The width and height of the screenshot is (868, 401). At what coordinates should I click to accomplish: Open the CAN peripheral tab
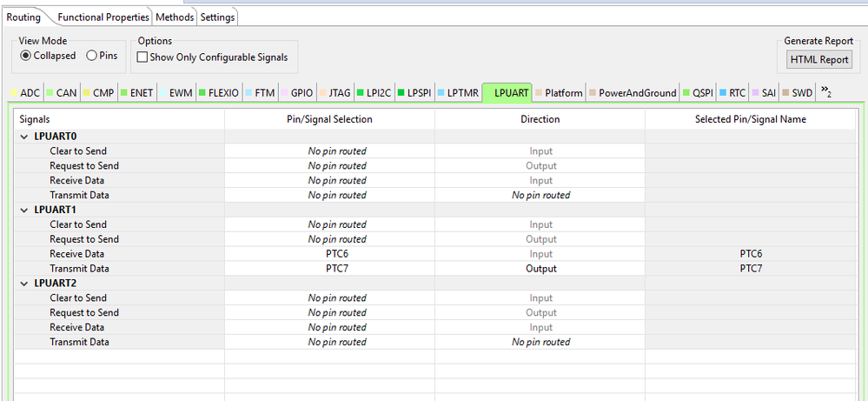pyautogui.click(x=66, y=92)
